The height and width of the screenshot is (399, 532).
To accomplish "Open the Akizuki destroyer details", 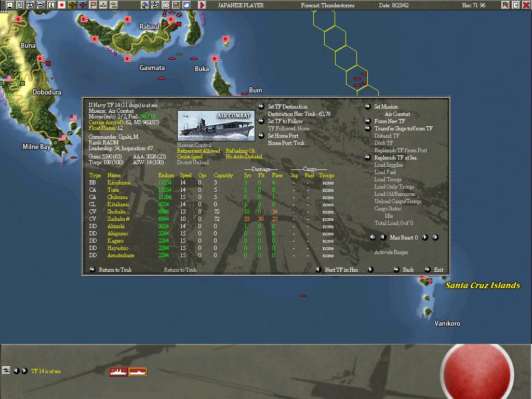I will pos(116,227).
